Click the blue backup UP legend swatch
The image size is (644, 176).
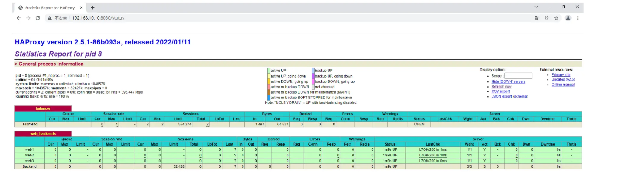pos(313,70)
